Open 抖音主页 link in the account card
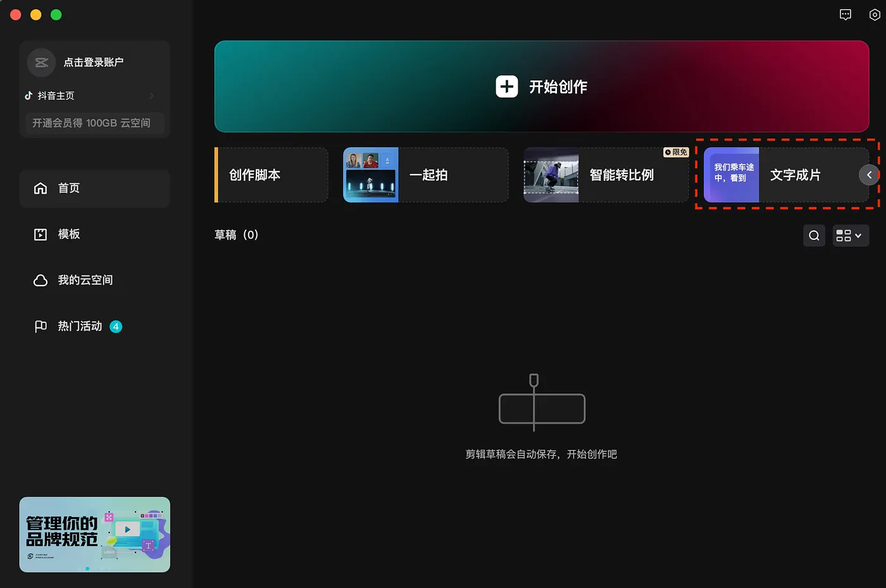 point(56,96)
